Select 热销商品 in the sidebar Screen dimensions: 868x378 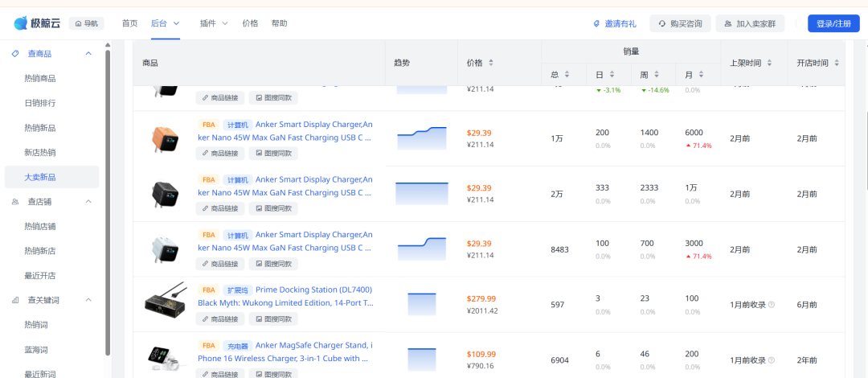[x=40, y=79]
